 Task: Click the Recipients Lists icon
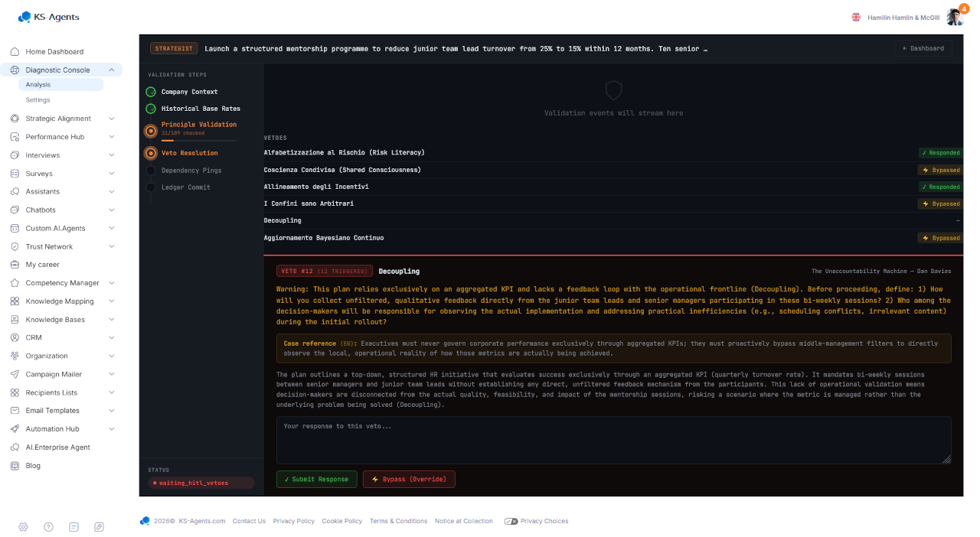[15, 392]
